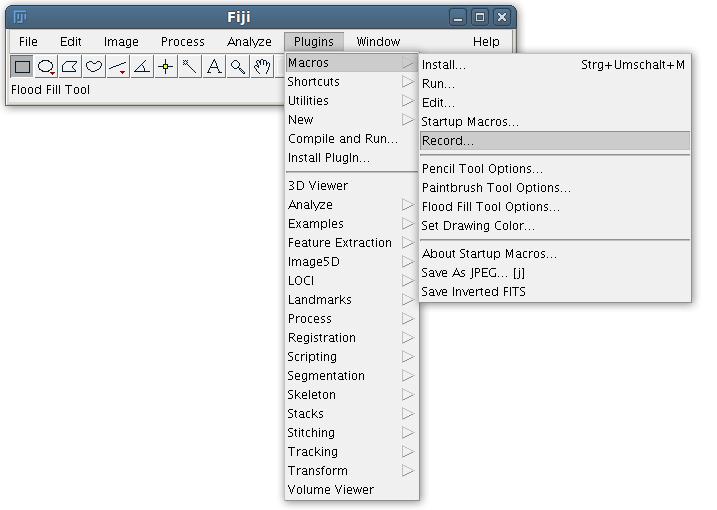The height and width of the screenshot is (510, 717).
Task: Select the Point tool
Action: coord(166,67)
